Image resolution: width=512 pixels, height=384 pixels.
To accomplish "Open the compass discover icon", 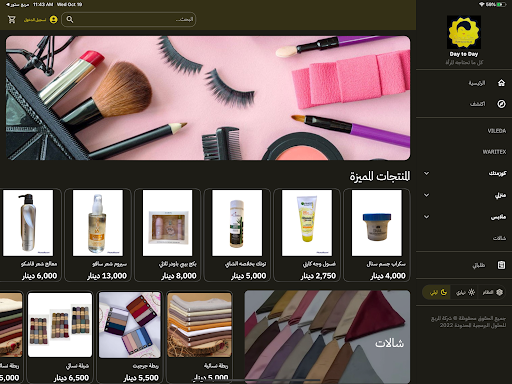I will 501,104.
